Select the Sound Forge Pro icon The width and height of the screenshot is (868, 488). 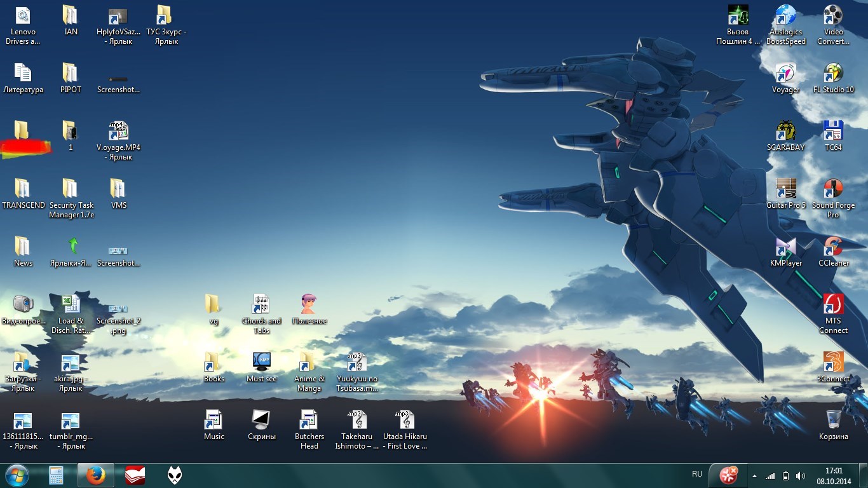pos(833,189)
